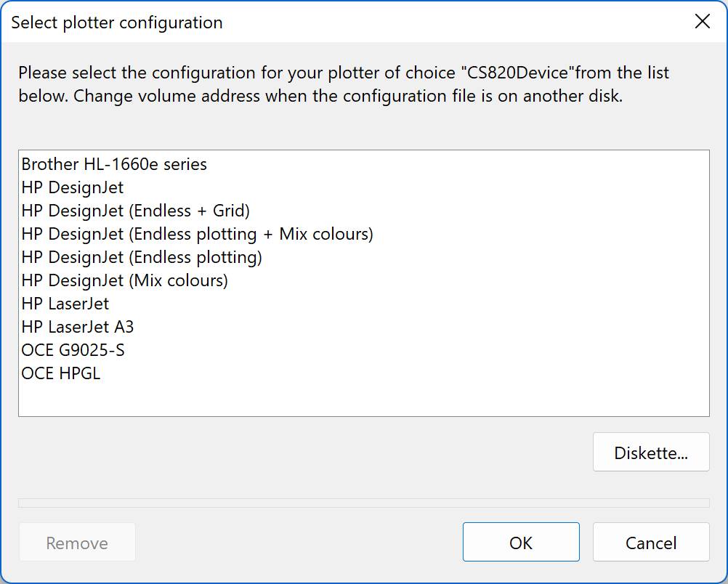728x584 pixels.
Task: Confirm selection with the OK button
Action: coord(521,543)
